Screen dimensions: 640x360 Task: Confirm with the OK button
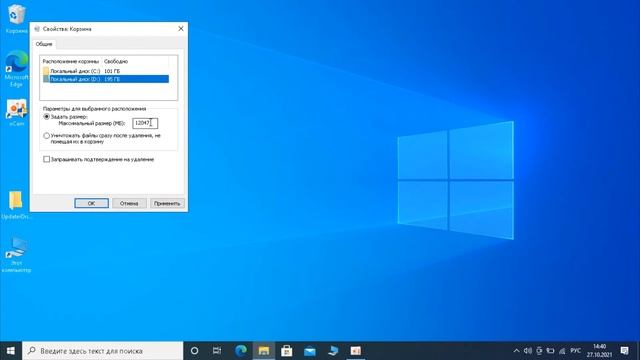91,203
